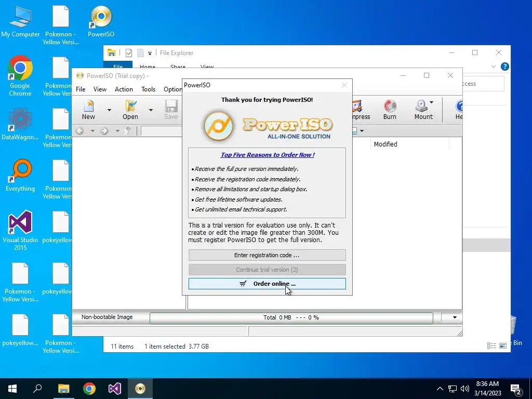Click the File Explorer taskbar icon
This screenshot has width=532, height=399.
click(x=63, y=389)
